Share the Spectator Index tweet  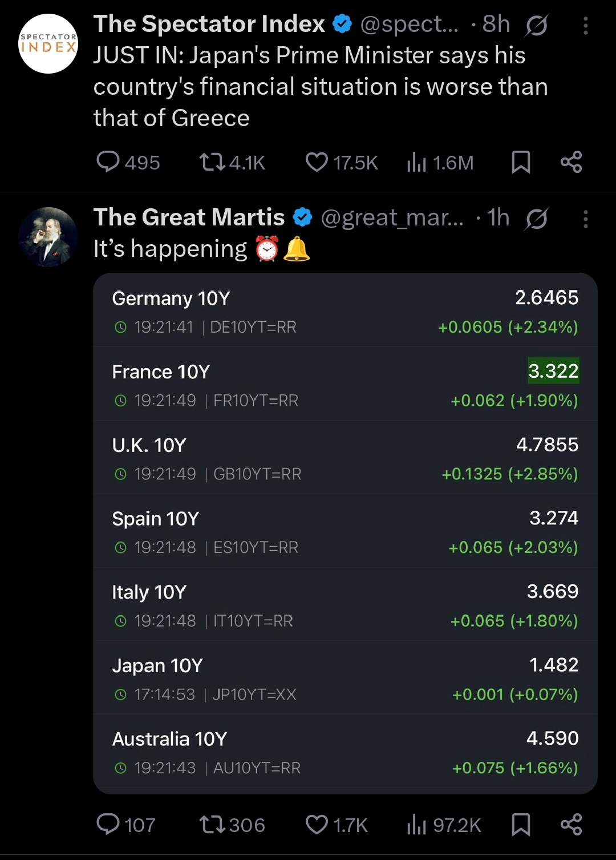click(571, 162)
